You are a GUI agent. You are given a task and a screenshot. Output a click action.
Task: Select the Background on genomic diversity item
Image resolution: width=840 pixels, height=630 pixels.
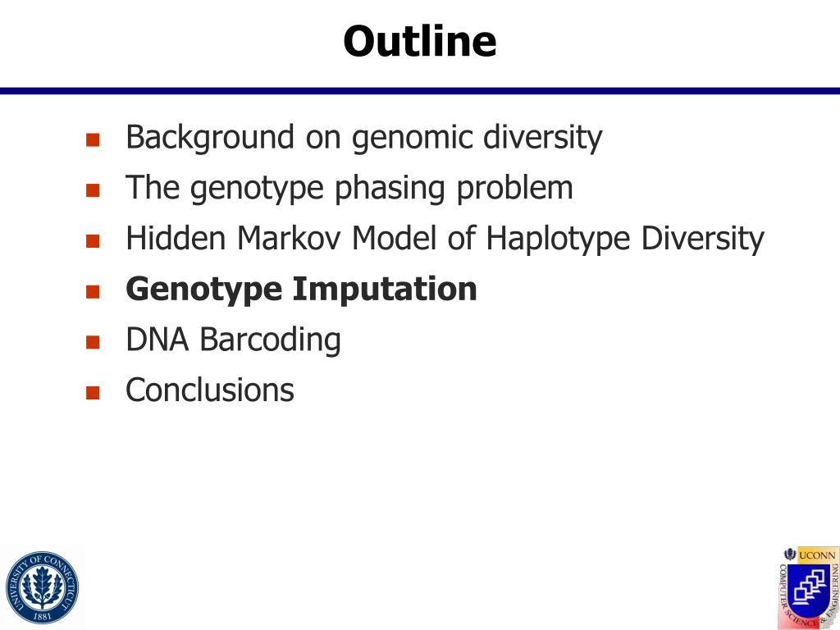point(364,138)
